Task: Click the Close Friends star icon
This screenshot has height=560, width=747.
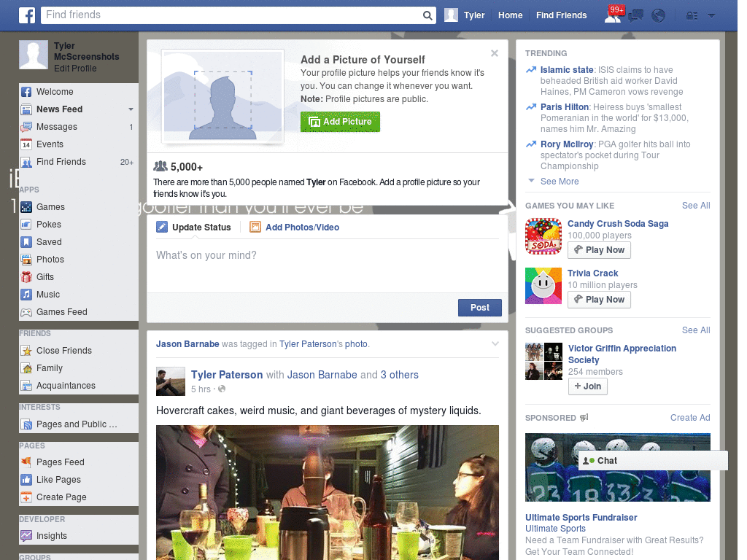Action: click(26, 351)
